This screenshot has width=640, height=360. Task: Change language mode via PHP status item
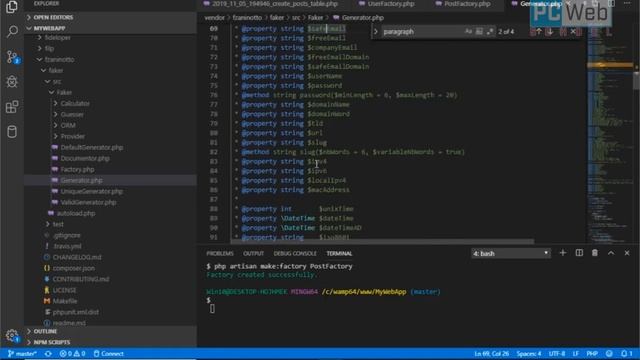592,353
